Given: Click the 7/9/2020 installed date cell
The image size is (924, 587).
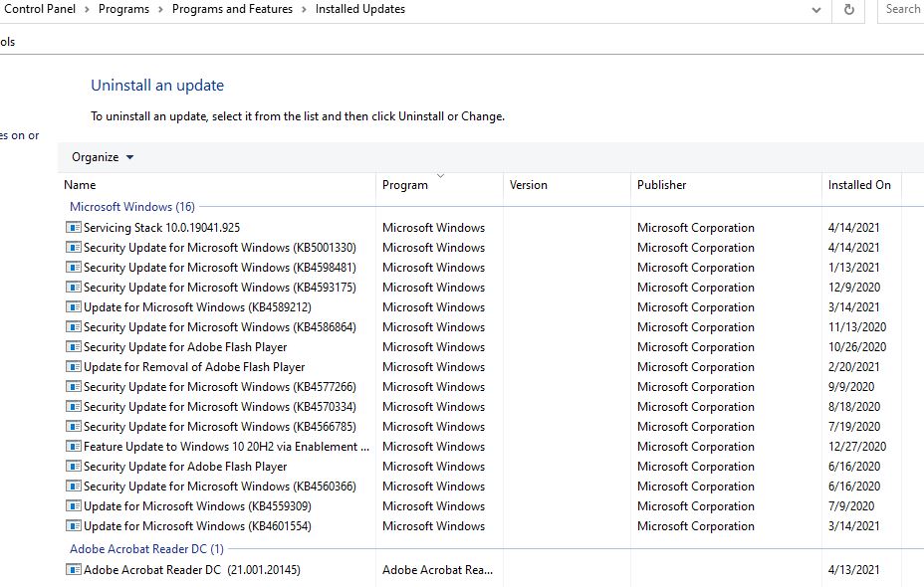Looking at the screenshot, I should click(851, 505).
